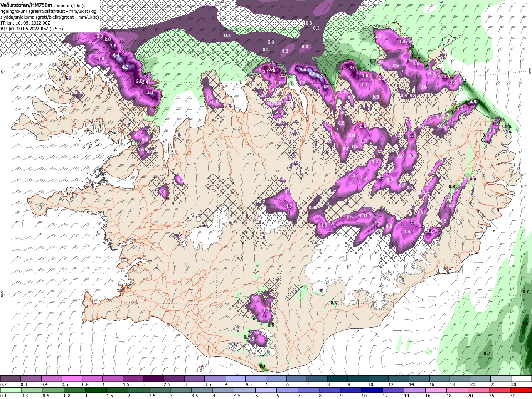The height and width of the screenshot is (399, 532).
Task: Click the 'slydda/snjókoma' description line
Action: (x=49, y=17)
